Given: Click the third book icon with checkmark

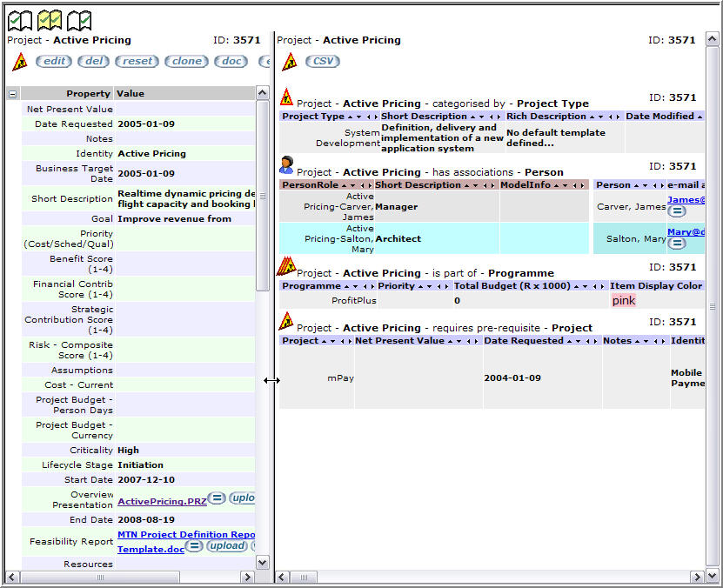Looking at the screenshot, I should coord(79,19).
